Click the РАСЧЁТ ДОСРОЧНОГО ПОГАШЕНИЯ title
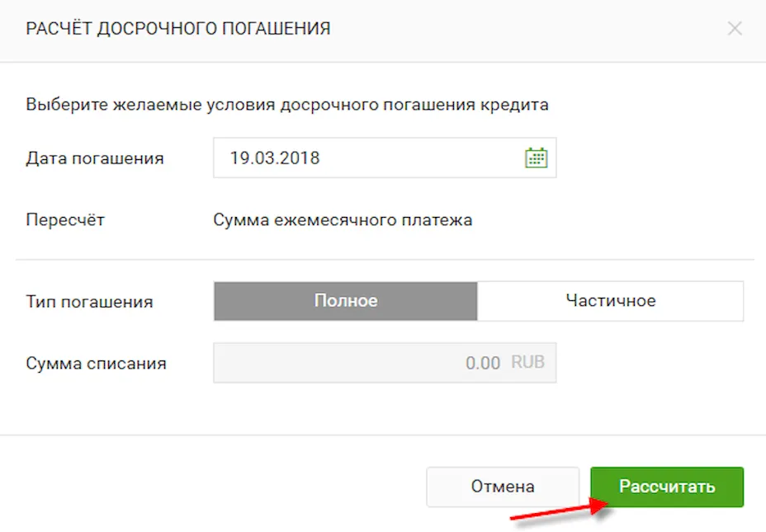The height and width of the screenshot is (532, 766). (x=178, y=29)
